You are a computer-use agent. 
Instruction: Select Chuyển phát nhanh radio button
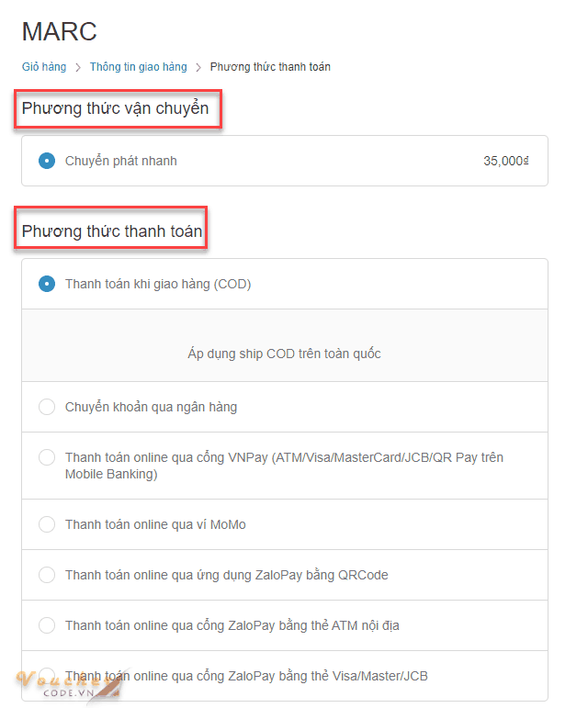[47, 161]
